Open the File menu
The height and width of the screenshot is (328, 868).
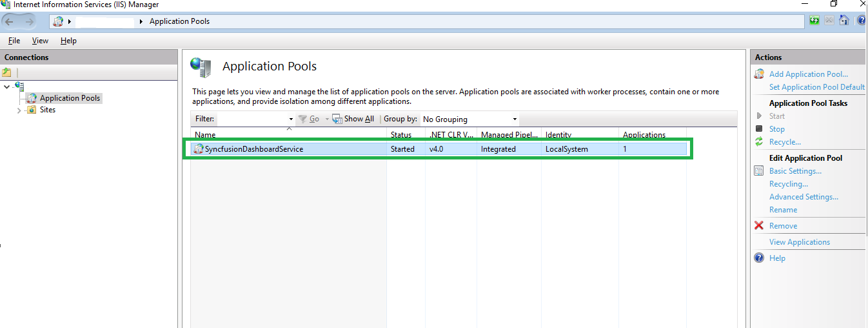point(14,41)
